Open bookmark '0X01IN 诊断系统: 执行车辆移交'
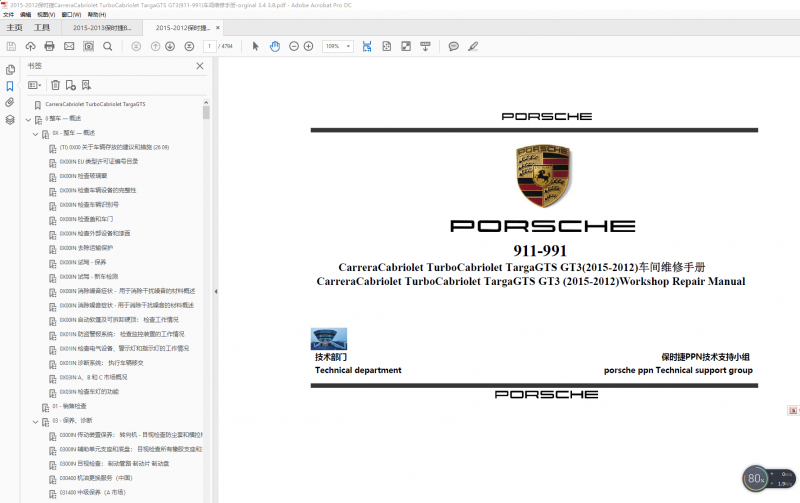The width and height of the screenshot is (800, 503). pyautogui.click(x=102, y=363)
